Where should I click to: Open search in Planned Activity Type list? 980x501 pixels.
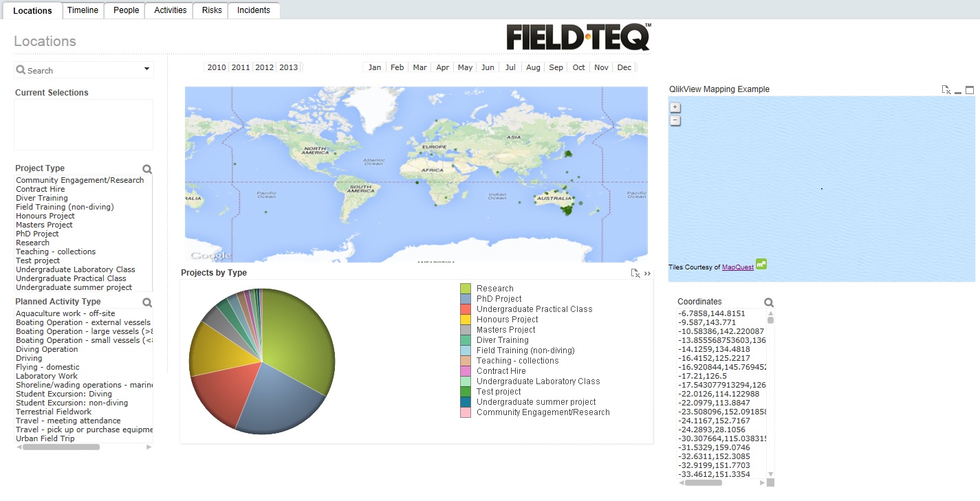[146, 302]
